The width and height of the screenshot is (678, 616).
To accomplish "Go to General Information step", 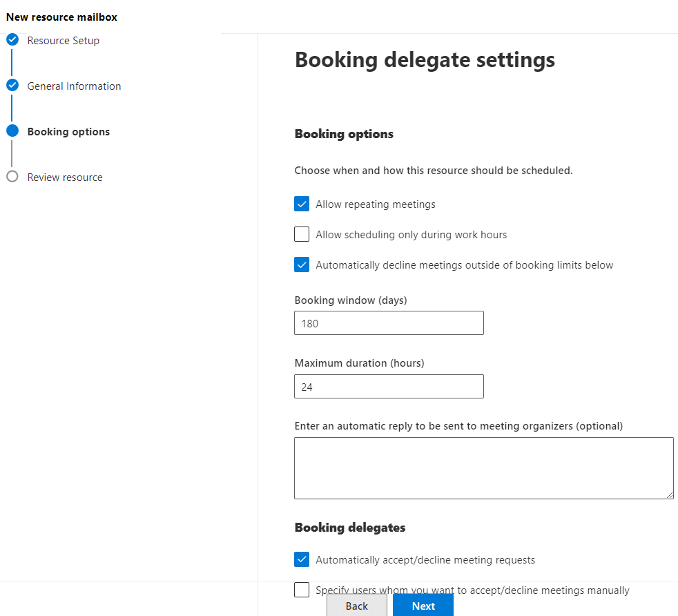I will 74,86.
